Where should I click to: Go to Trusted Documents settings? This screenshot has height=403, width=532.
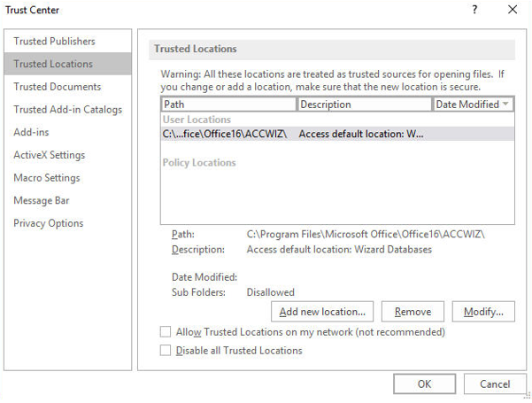57,87
